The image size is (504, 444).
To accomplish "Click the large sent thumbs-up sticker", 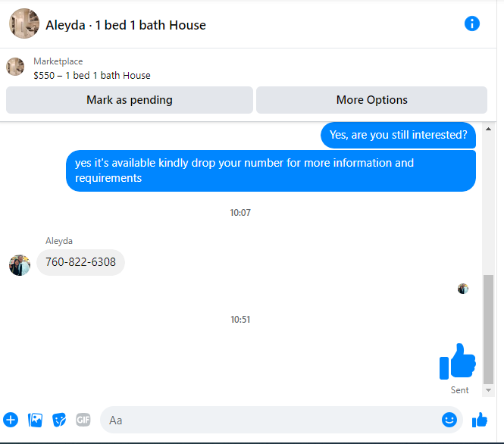I will coord(458,361).
